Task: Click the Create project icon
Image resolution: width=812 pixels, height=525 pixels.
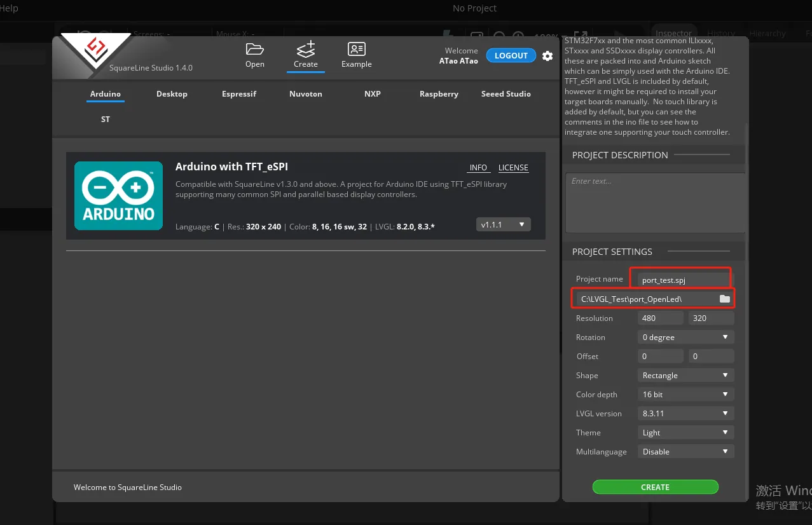Action: click(306, 50)
